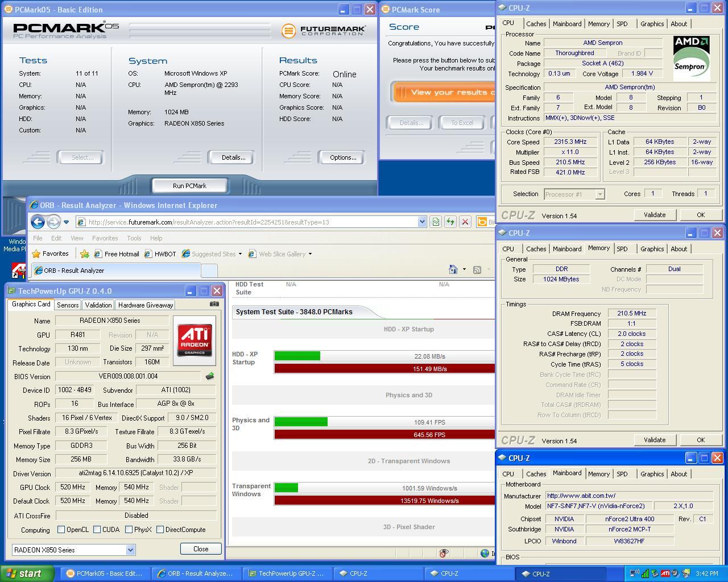The image size is (728, 582).
Task: Switch to Caches tab in top CPU-Z window
Action: pyautogui.click(x=536, y=24)
